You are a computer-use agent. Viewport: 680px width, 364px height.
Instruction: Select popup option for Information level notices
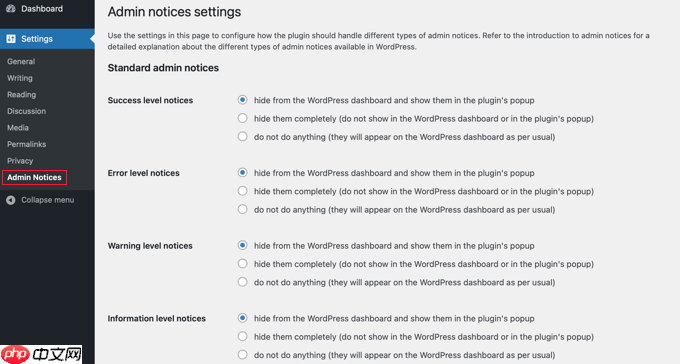(x=242, y=318)
